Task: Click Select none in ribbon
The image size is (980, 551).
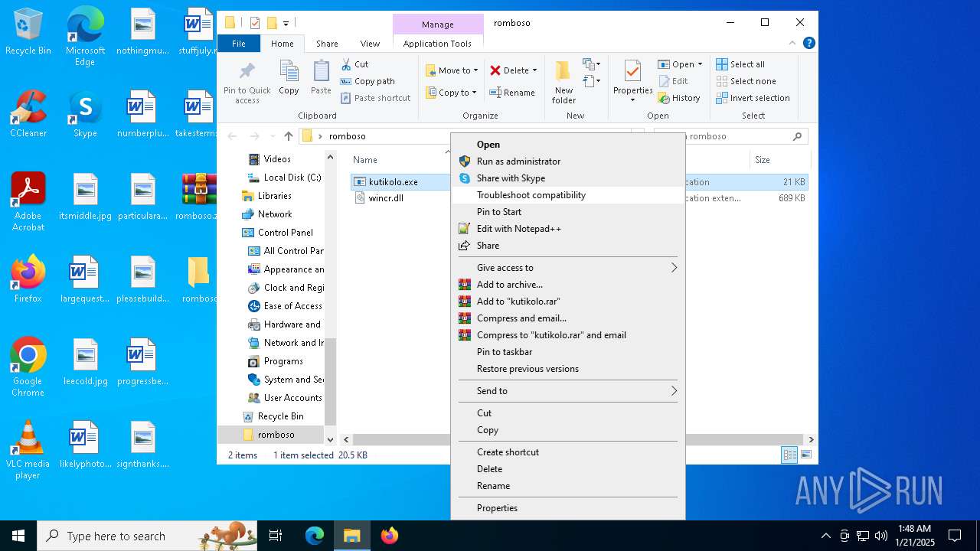Action: 746,81
